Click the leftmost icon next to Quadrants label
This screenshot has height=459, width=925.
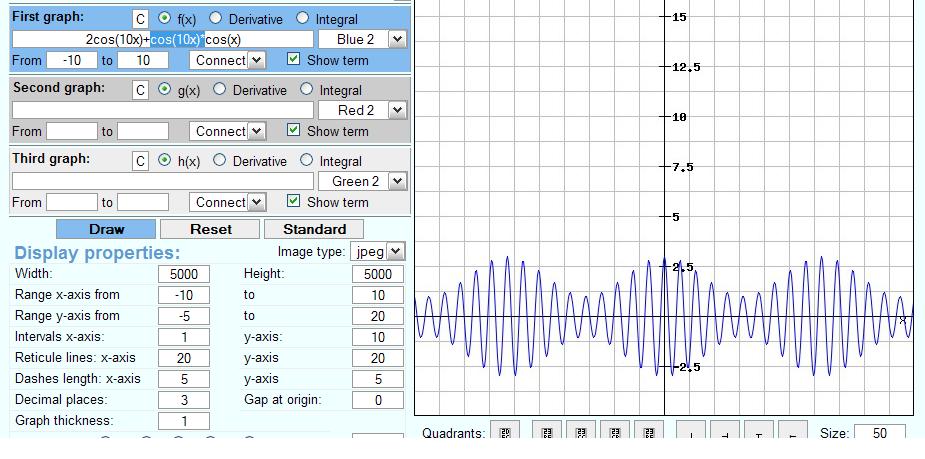click(x=505, y=433)
